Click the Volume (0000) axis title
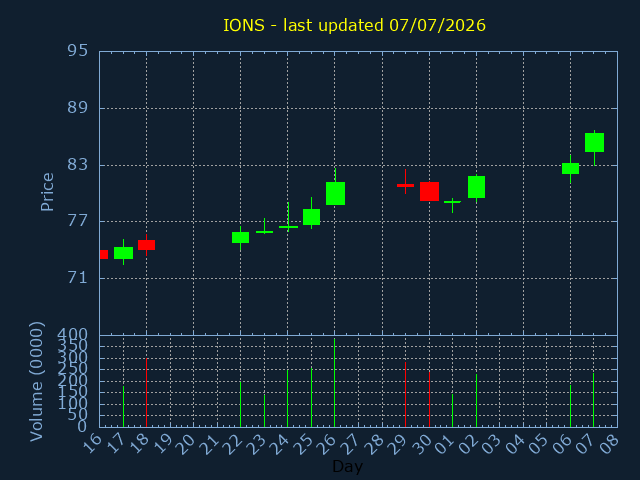This screenshot has width=640, height=480. click(36, 382)
